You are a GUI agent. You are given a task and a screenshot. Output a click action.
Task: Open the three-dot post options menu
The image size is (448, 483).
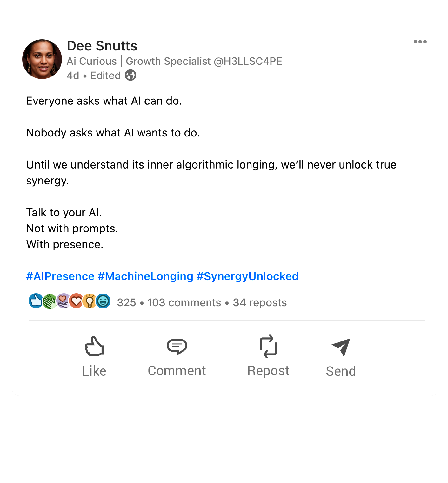(x=420, y=42)
